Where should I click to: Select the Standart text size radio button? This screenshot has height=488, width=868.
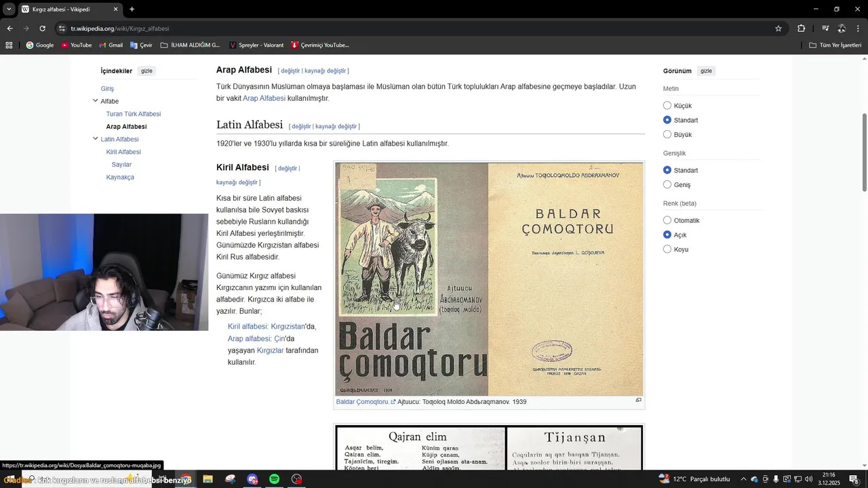[x=667, y=120]
